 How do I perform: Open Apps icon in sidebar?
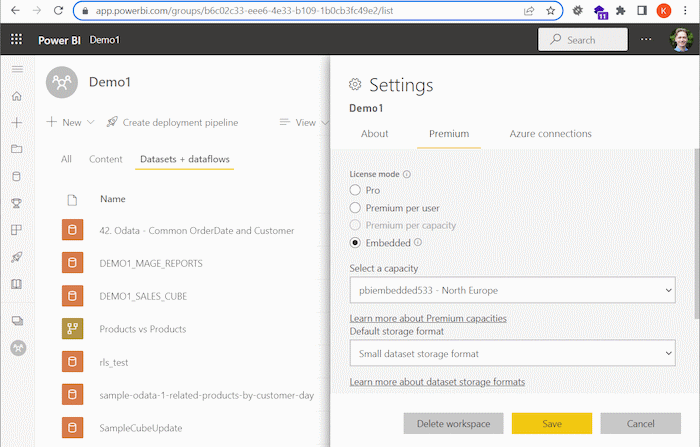tap(17, 230)
